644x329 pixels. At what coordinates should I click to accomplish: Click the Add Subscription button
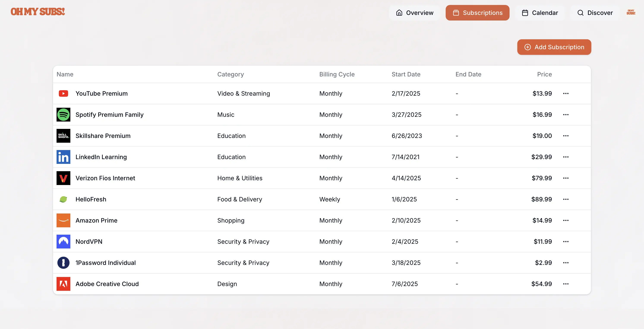(x=554, y=47)
